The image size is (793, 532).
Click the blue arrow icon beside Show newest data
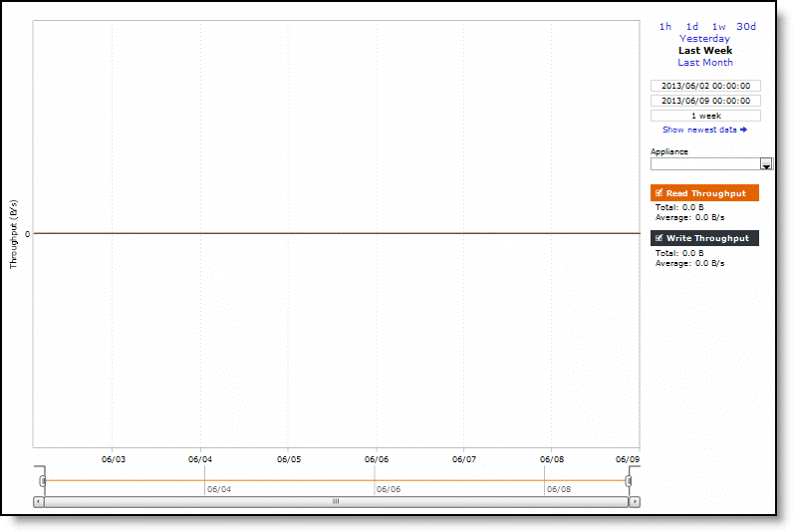click(743, 130)
